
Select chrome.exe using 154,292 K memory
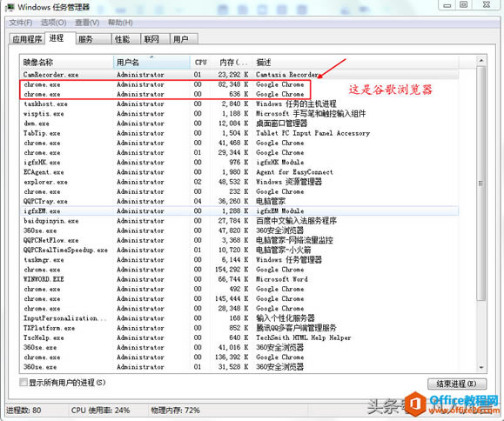(x=239, y=270)
